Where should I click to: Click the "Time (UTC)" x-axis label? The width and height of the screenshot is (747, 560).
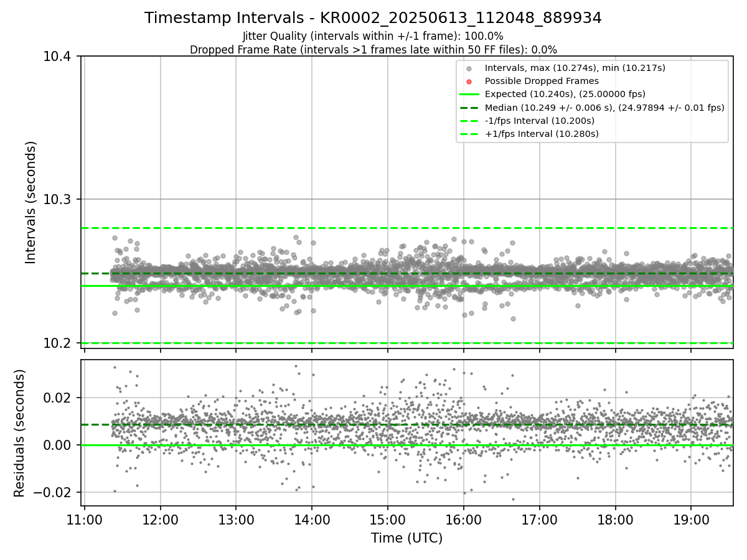(407, 538)
